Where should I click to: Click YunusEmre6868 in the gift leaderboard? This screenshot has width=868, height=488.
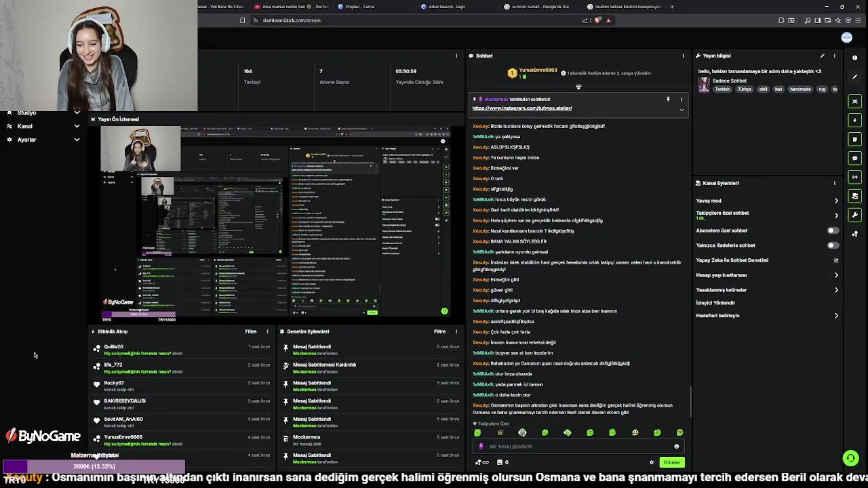(538, 70)
